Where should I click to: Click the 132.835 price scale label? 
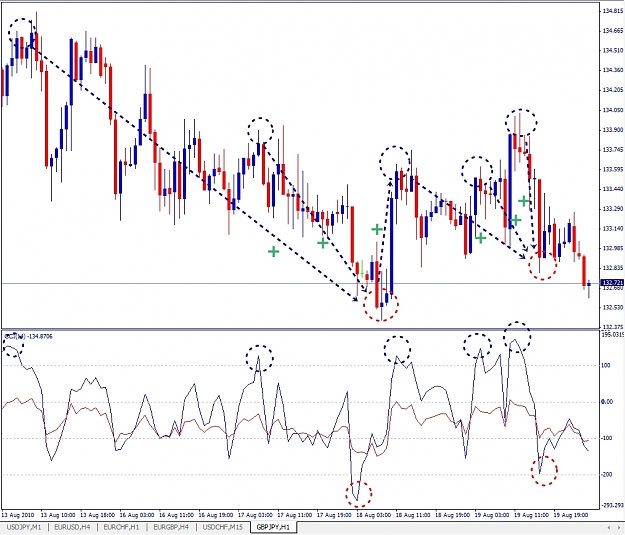pyautogui.click(x=613, y=268)
